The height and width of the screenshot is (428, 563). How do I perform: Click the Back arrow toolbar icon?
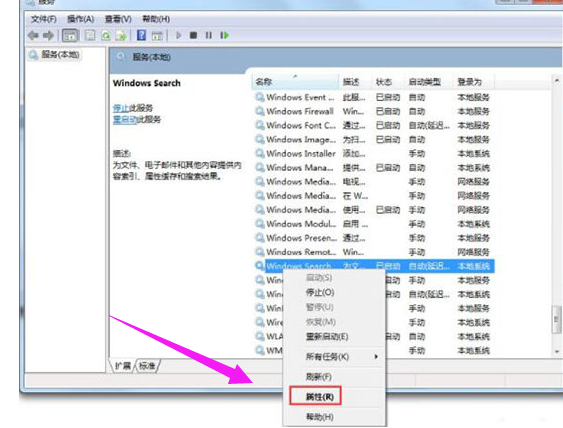pos(33,36)
